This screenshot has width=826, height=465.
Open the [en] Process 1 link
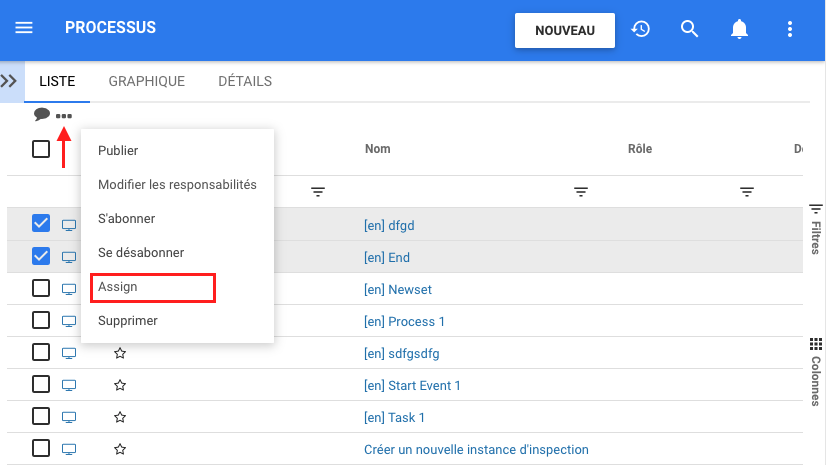click(404, 321)
